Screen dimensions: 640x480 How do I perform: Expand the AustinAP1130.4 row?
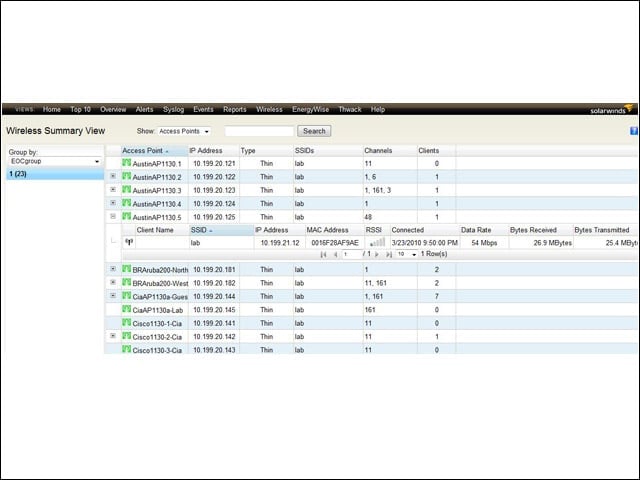113,203
